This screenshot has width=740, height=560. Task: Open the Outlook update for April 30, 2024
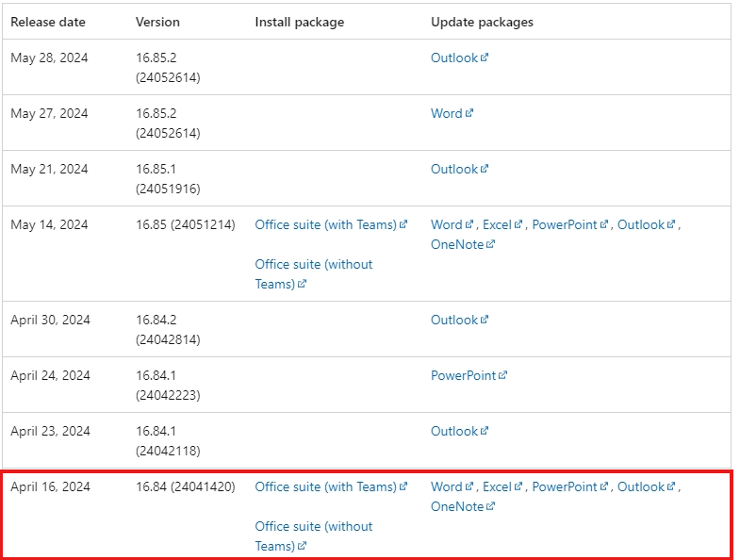pos(459,321)
